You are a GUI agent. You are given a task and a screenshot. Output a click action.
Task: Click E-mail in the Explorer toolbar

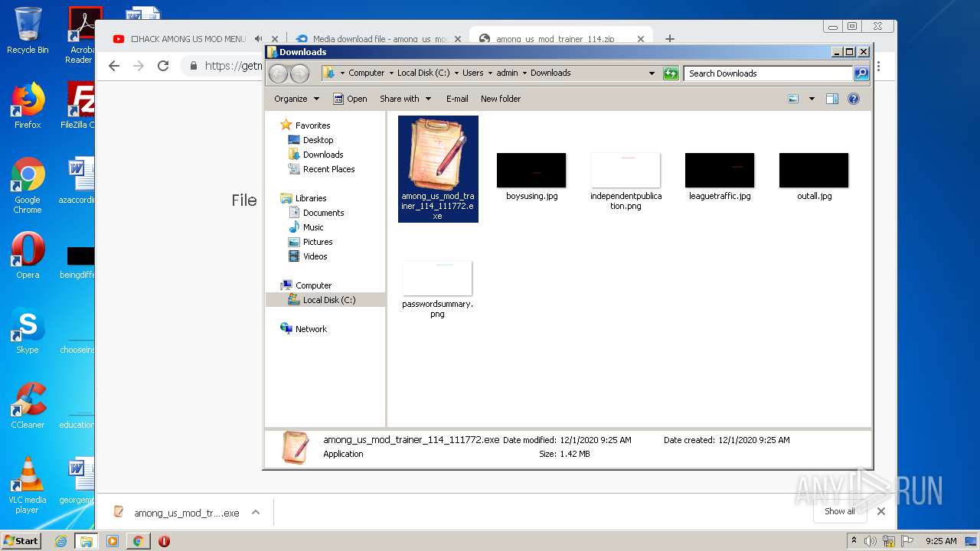457,99
